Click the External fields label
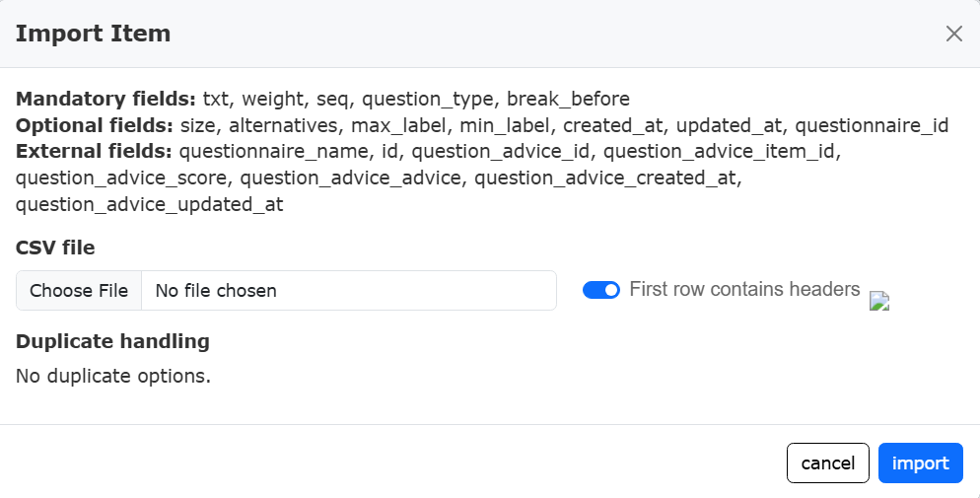Viewport: 980px width, 498px height. (94, 152)
